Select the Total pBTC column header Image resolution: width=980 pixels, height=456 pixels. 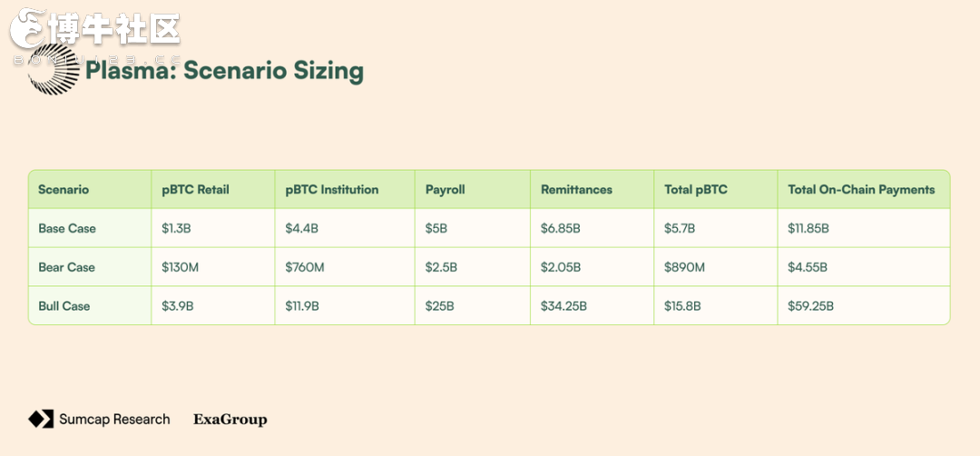tap(696, 190)
